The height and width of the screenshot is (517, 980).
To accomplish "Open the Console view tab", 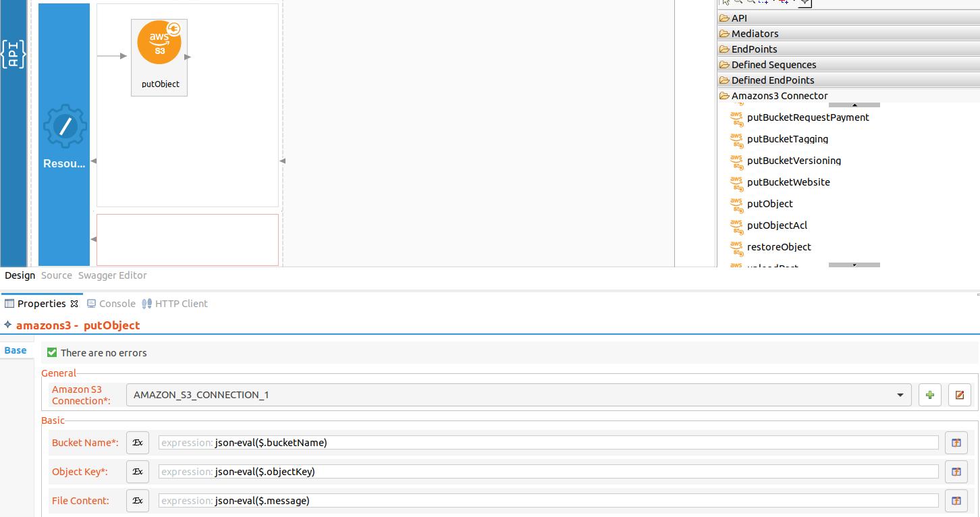I will [x=111, y=304].
